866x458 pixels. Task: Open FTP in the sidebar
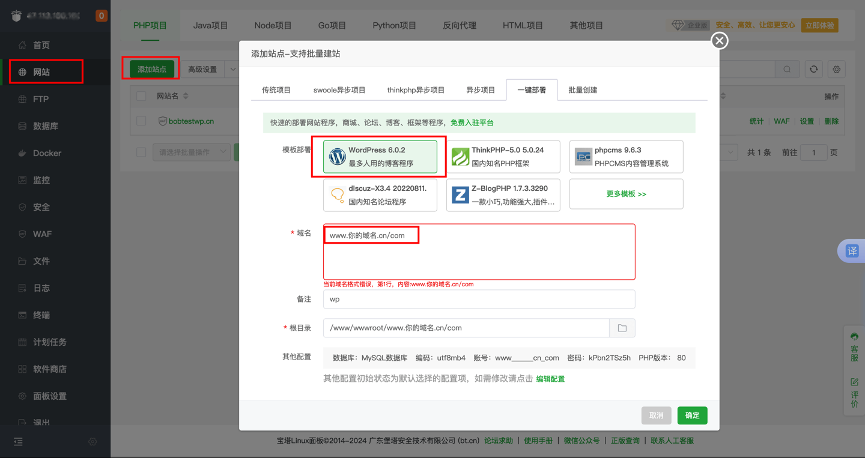coord(41,99)
